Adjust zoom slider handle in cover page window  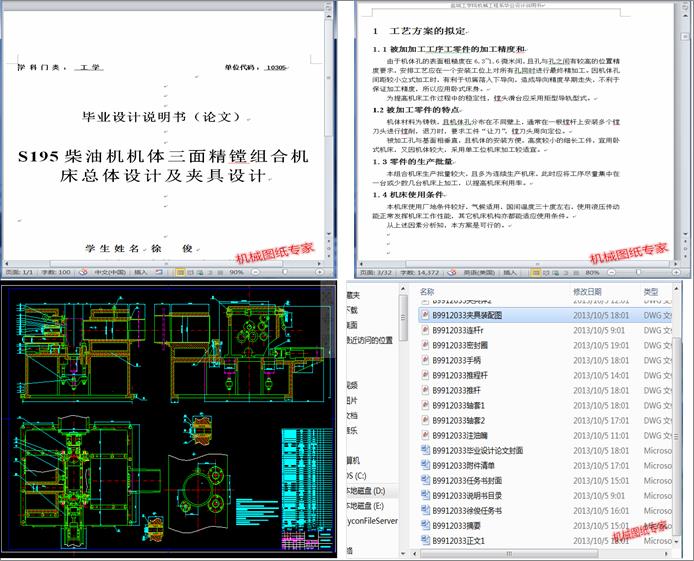pyautogui.click(x=285, y=272)
